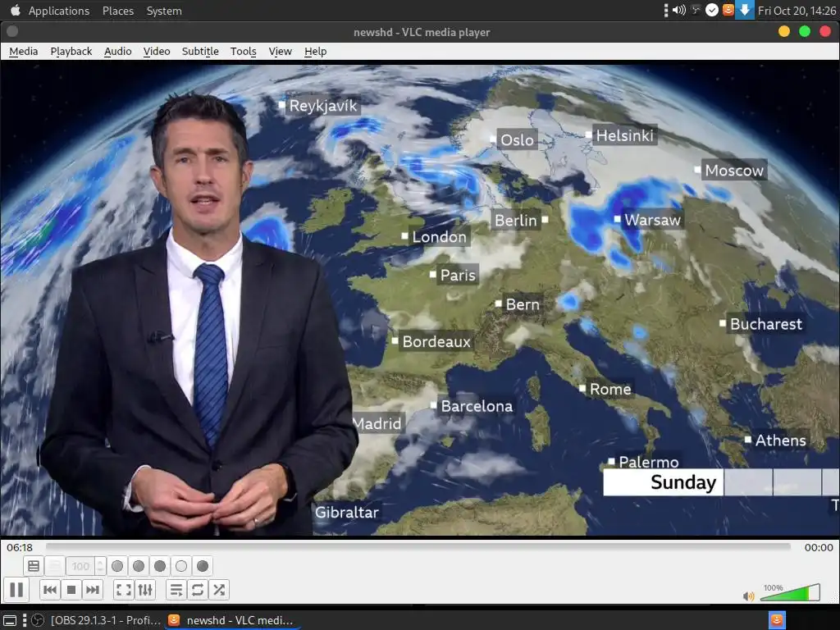This screenshot has height=630, width=840.
Task: Click the newshd - VLC taskbar entry
Action: [231, 620]
